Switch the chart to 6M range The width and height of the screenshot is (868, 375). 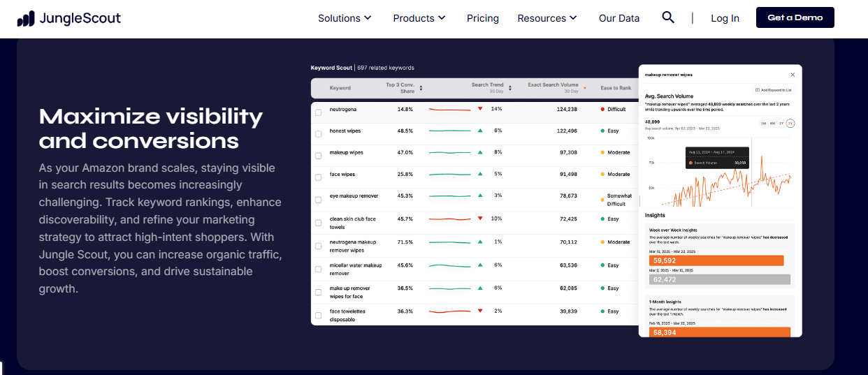pos(772,124)
